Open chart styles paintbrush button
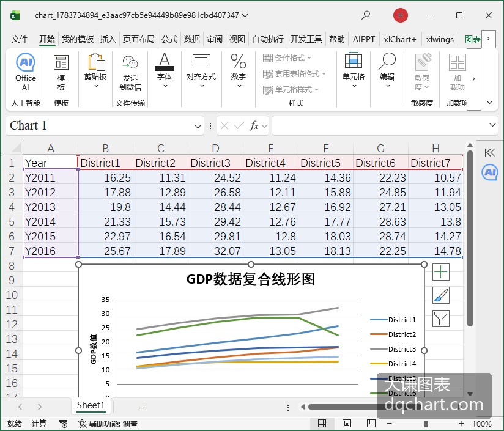The height and width of the screenshot is (431, 504). point(440,295)
